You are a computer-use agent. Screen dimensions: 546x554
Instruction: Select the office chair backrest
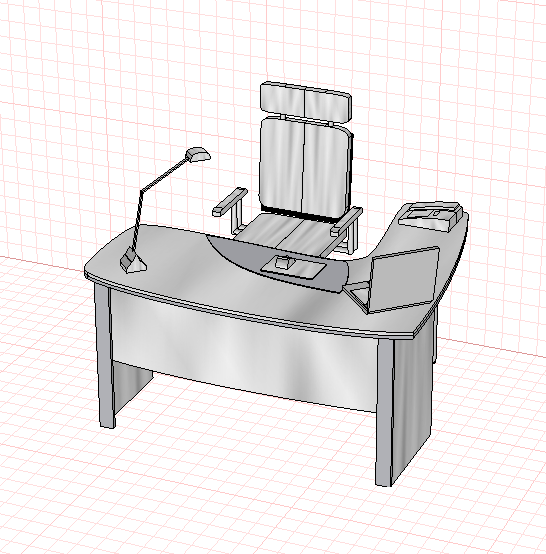click(x=306, y=168)
